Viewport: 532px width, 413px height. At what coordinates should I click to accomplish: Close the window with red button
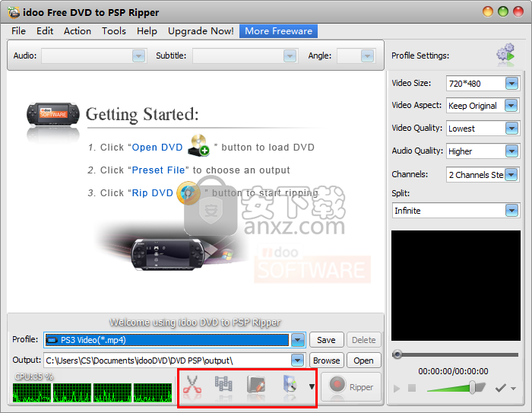(518, 11)
